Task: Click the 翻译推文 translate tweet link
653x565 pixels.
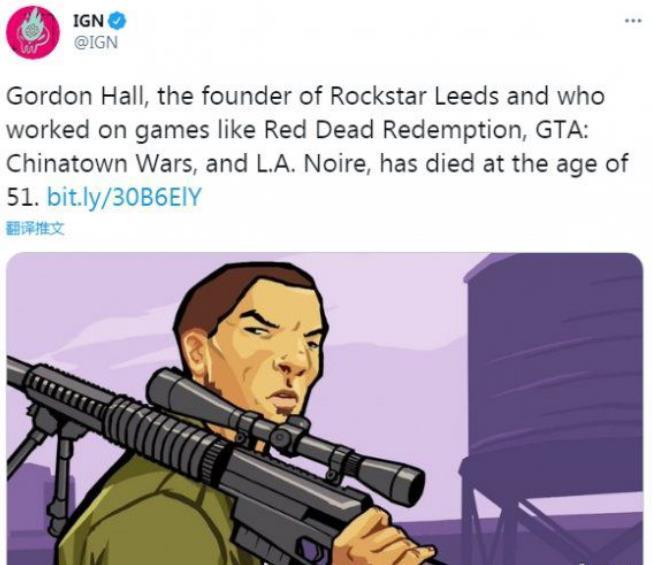Action: pyautogui.click(x=35, y=228)
